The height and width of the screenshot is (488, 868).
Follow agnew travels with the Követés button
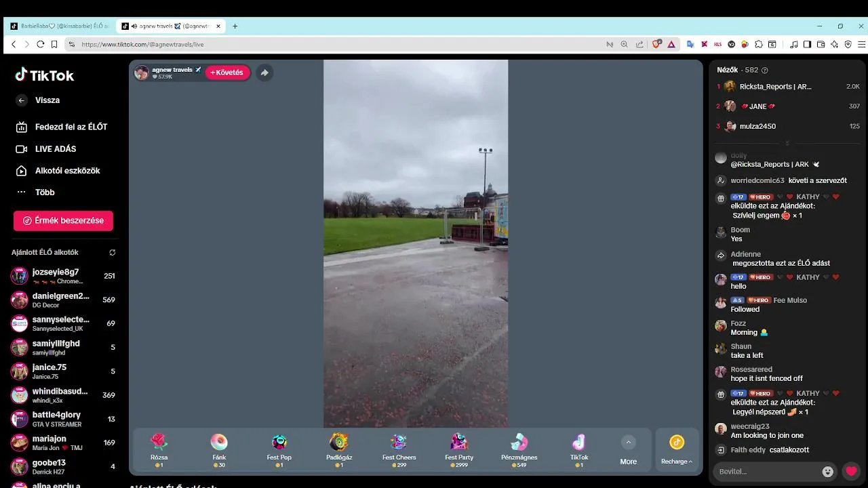[x=227, y=73]
